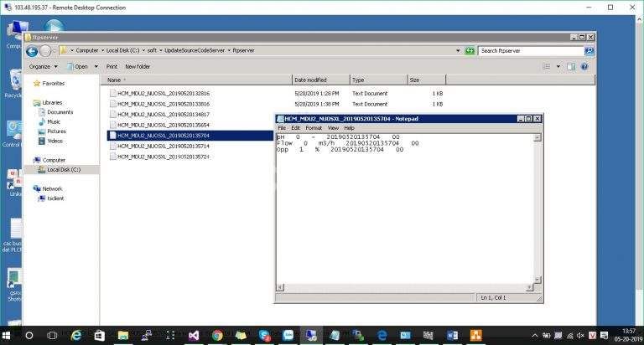Image resolution: width=644 pixels, height=345 pixels.
Task: Click Notepad's vertical scrollbar down arrow
Action: point(538,280)
